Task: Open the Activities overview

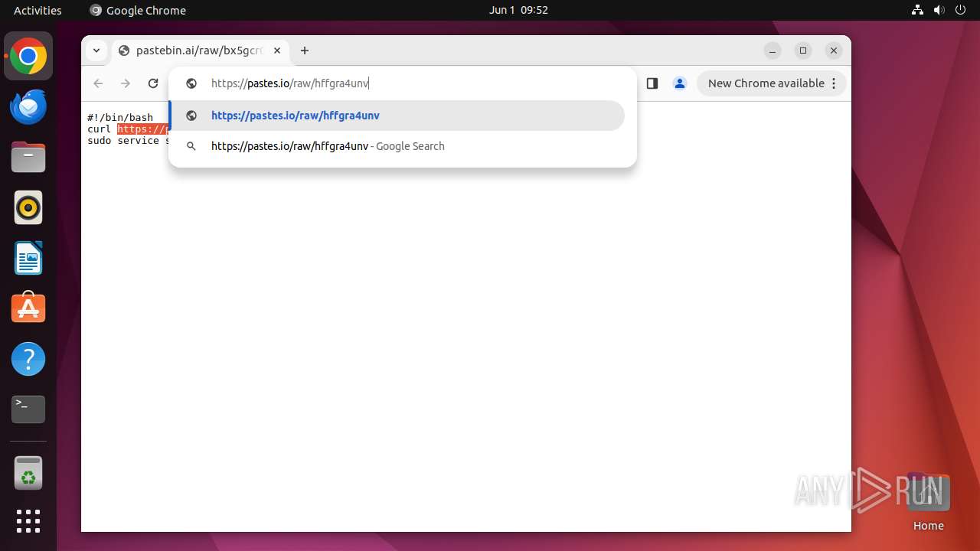Action: pos(38,10)
